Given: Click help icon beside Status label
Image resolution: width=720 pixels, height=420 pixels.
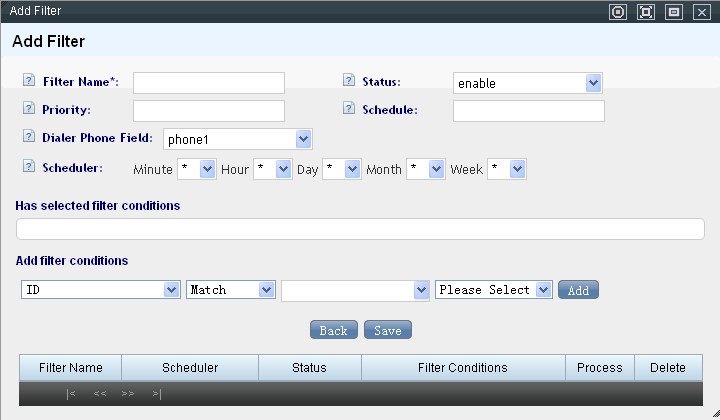Looking at the screenshot, I should 349,81.
